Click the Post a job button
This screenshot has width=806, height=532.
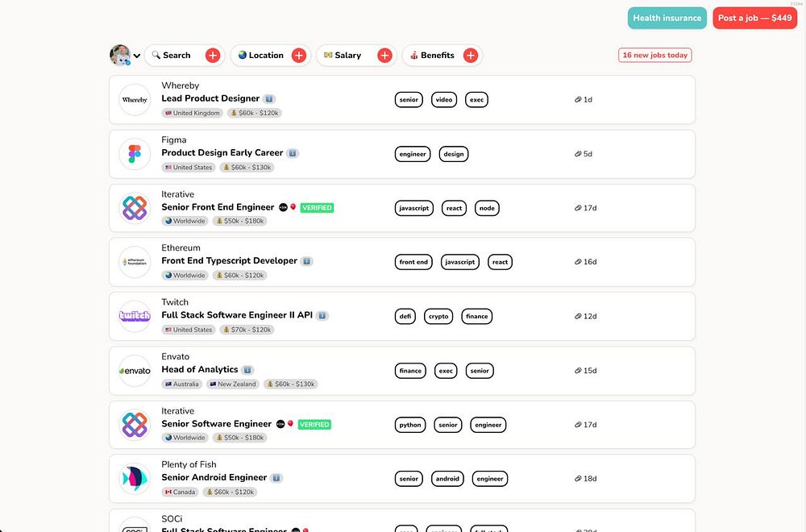click(754, 18)
